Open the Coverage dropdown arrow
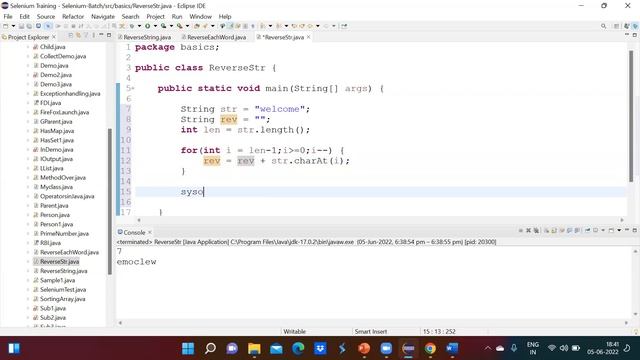 pyautogui.click(x=171, y=26)
